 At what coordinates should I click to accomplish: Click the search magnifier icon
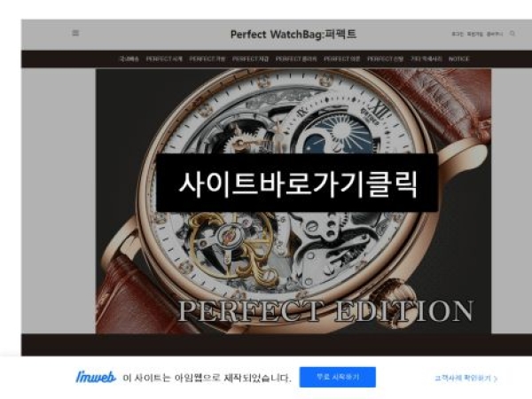pyautogui.click(x=512, y=34)
